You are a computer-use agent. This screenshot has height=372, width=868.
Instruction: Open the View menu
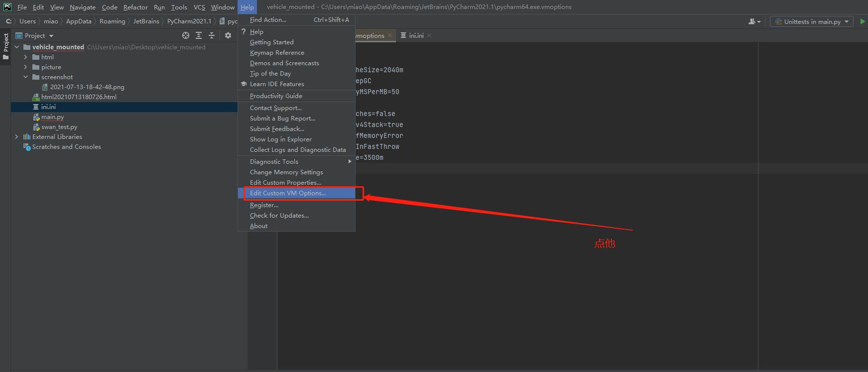57,7
